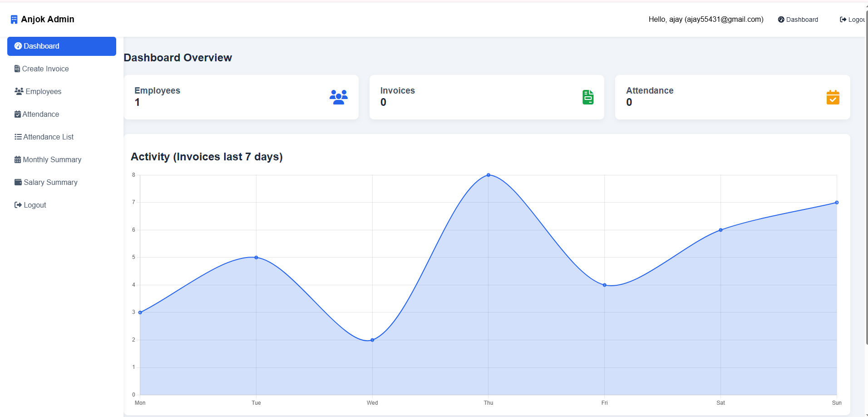Select the Thursday peak data point
Screen dimensions: 868x417
(x=488, y=175)
